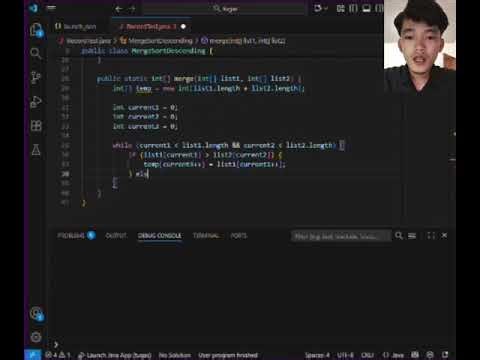Click the status bar icon right of Java

click(415, 355)
